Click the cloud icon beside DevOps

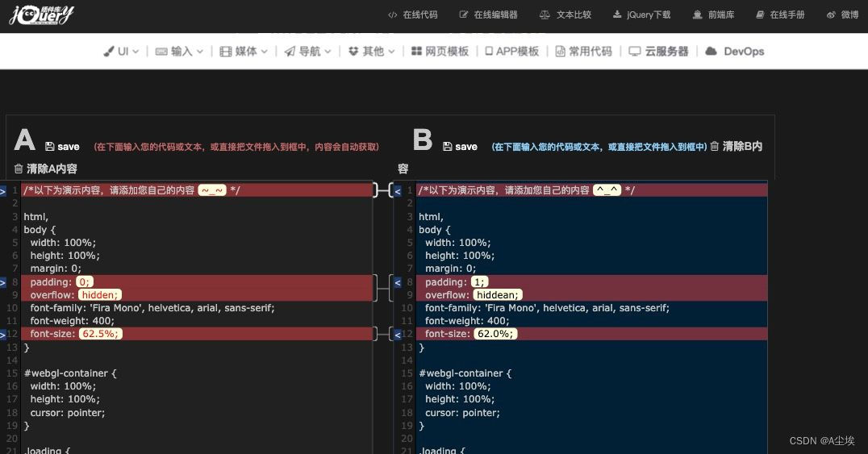[x=711, y=52]
